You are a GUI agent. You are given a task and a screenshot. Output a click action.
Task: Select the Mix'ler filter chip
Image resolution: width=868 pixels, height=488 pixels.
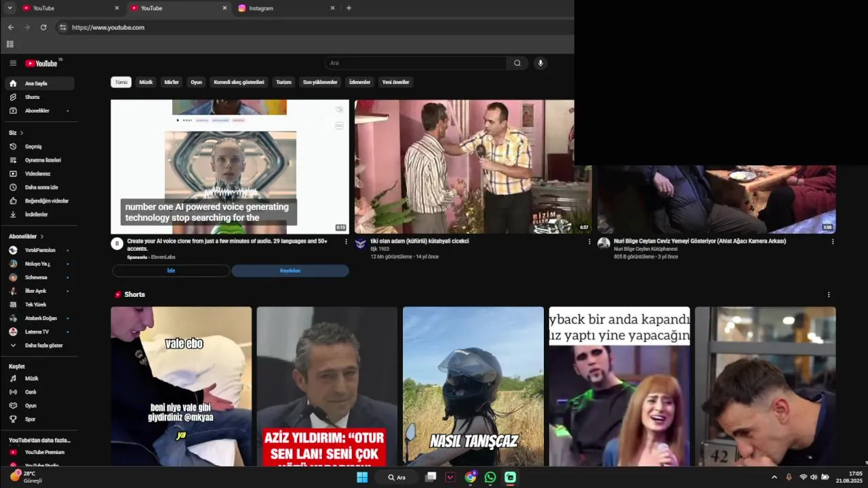(172, 82)
